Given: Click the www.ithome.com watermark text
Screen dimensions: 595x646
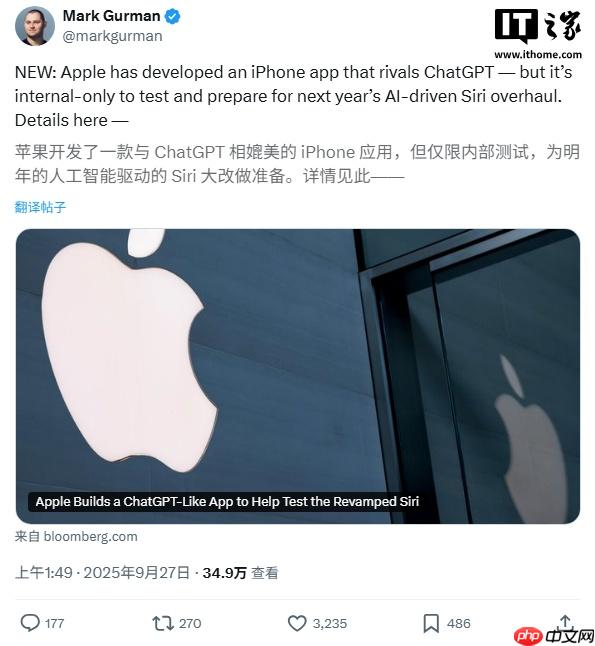Looking at the screenshot, I should pos(538,54).
